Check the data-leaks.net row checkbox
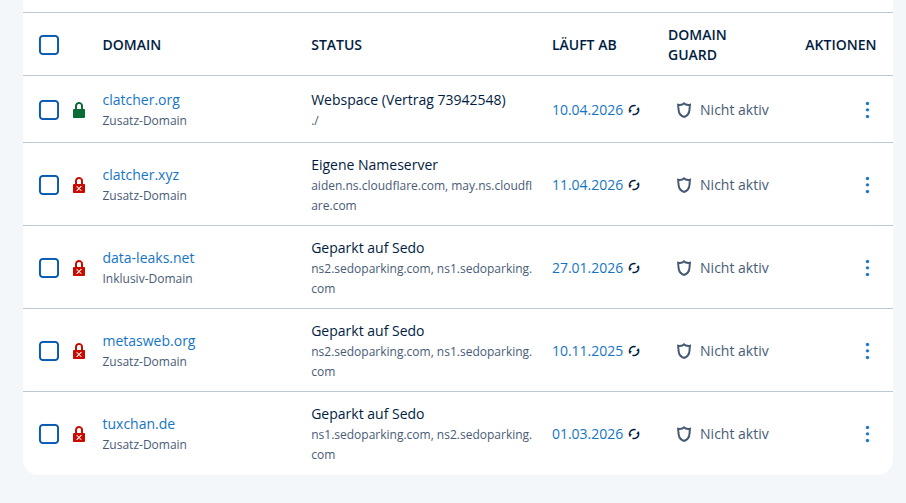 (x=49, y=268)
